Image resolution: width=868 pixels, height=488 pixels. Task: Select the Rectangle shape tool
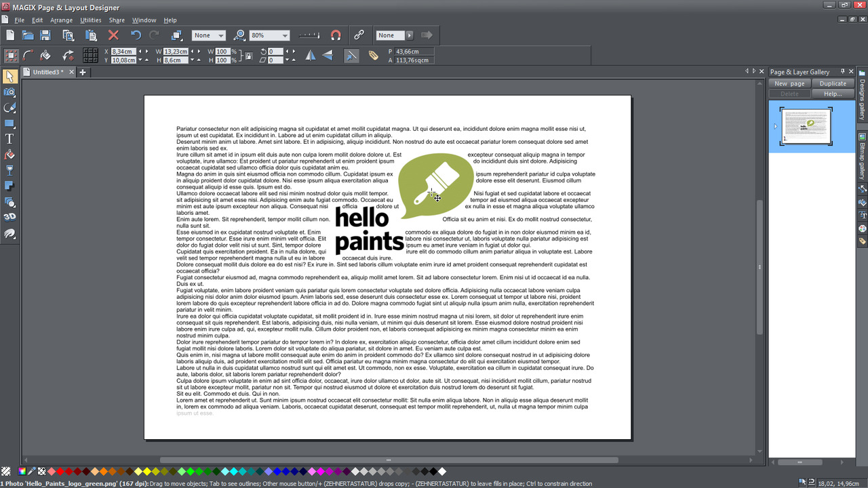[x=9, y=123]
